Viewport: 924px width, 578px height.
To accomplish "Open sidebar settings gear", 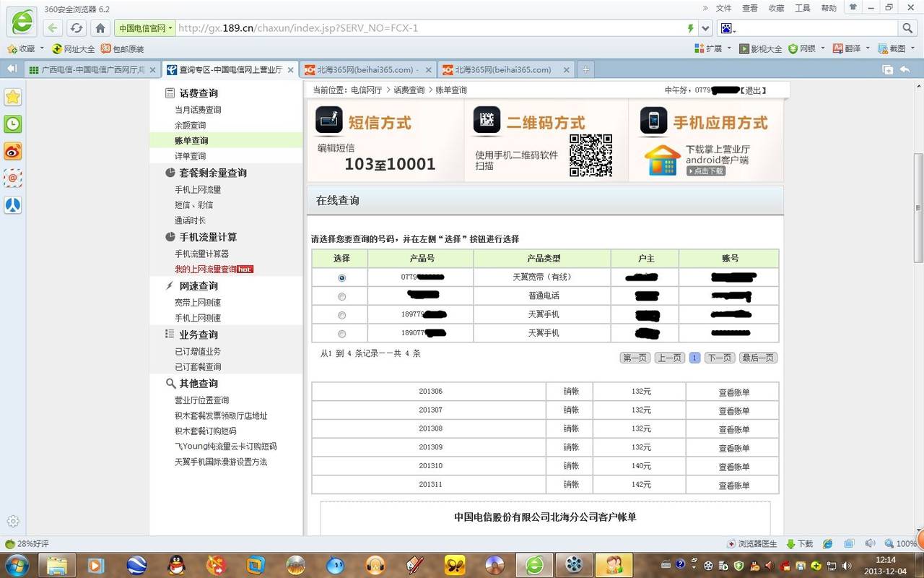I will click(13, 521).
